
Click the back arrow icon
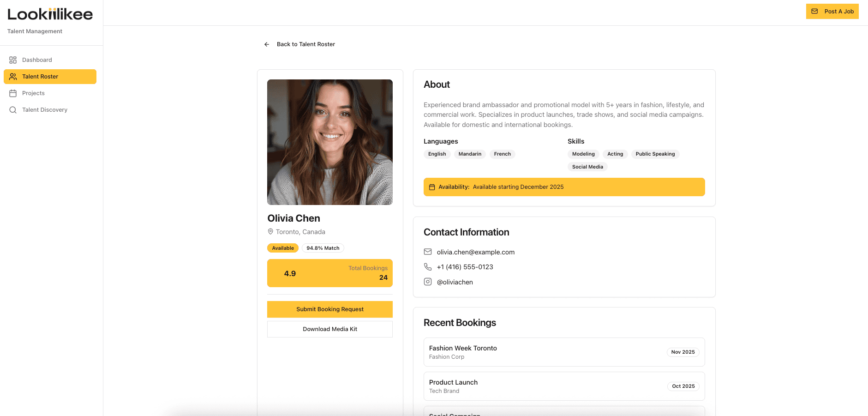tap(267, 44)
